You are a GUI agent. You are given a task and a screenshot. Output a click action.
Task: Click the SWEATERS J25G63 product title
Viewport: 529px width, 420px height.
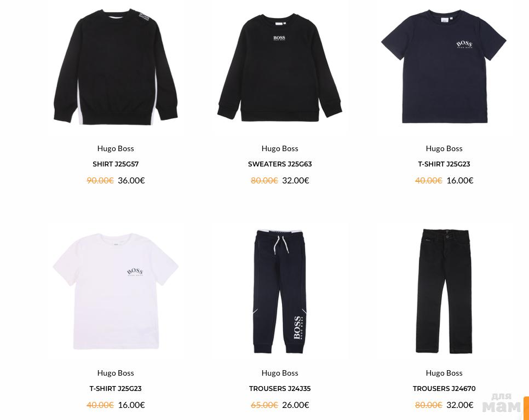(x=280, y=164)
